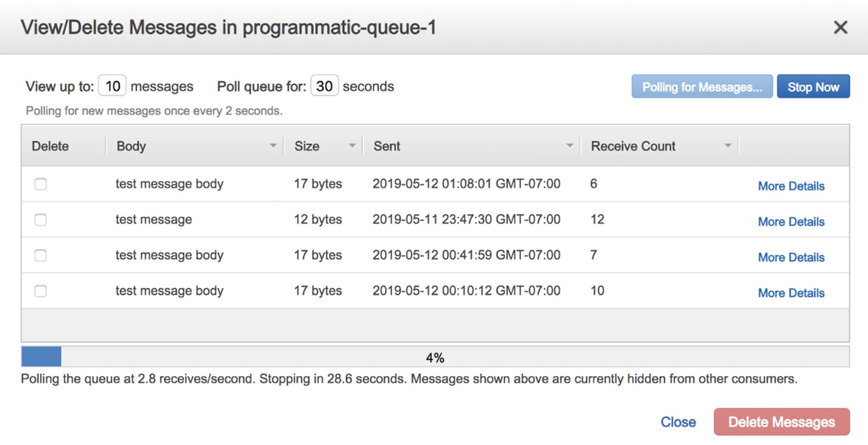Open the Receive Count column dropdown

coord(727,145)
